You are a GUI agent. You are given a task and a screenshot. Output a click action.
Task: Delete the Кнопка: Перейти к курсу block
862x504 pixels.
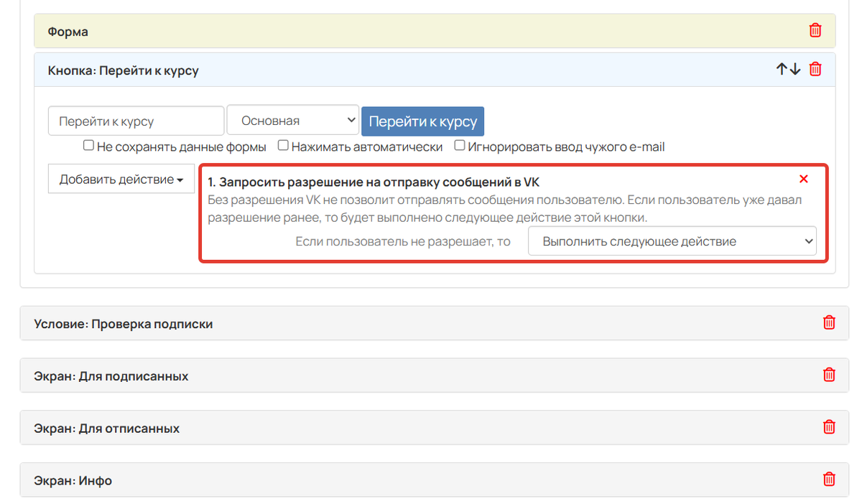pos(815,69)
